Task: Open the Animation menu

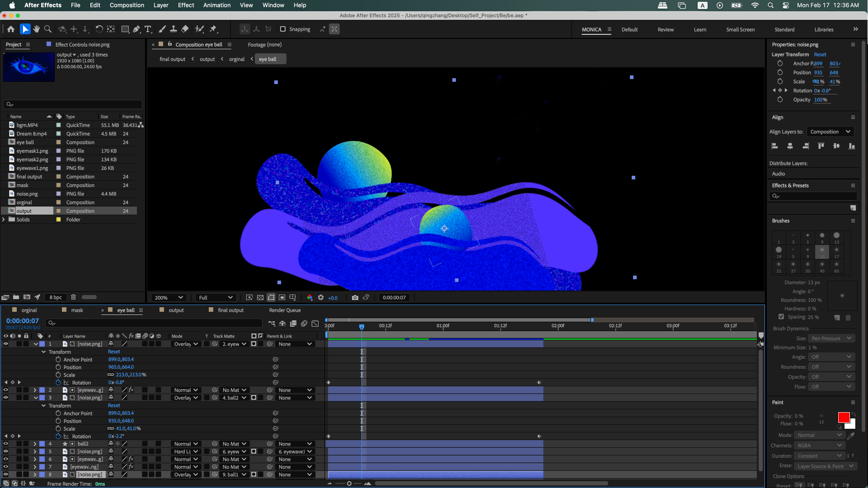Action: 217,5
